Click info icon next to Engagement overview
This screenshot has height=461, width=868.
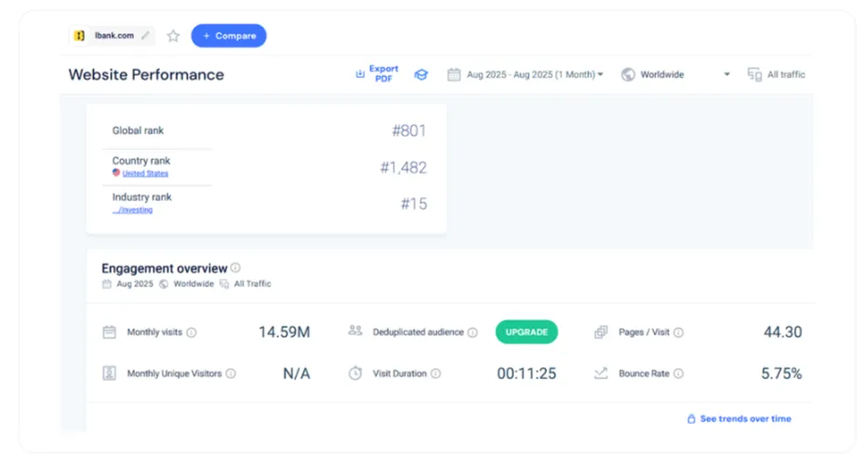[235, 268]
